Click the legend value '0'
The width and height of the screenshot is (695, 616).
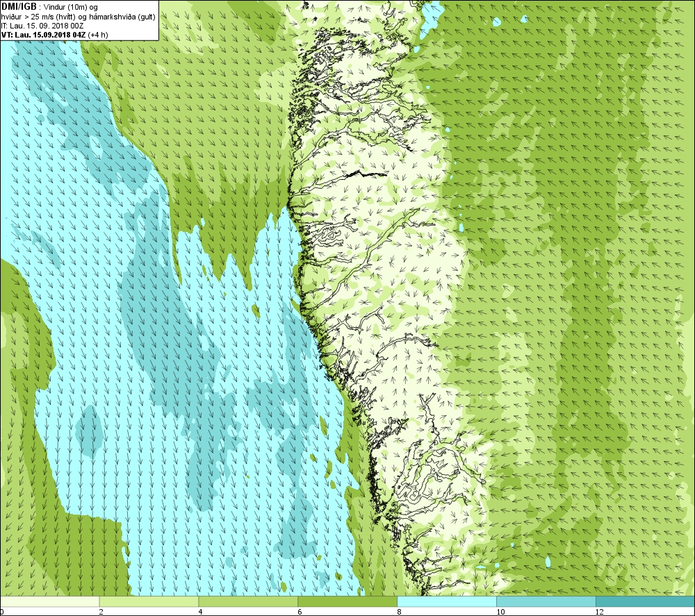click(x=2, y=612)
